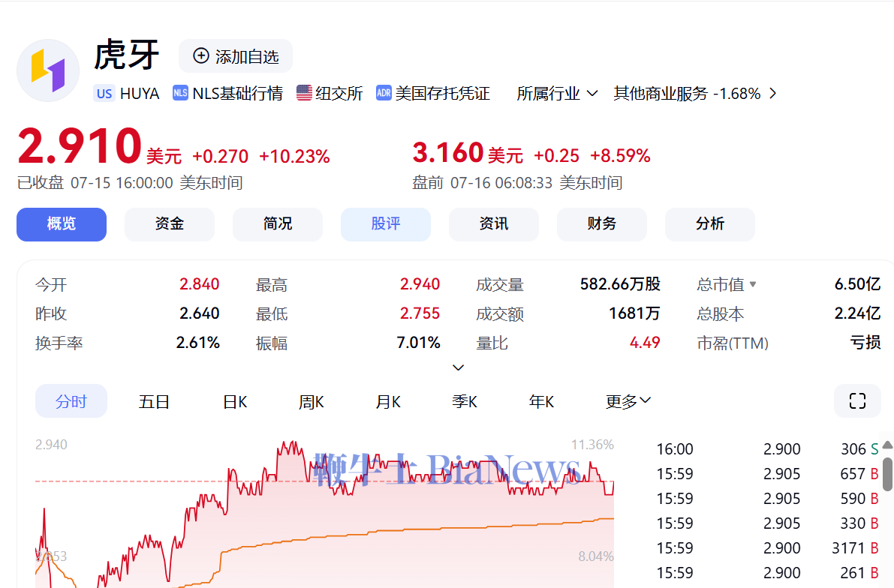Click +8.59% pre-market change
Screen dimensions: 894x588
(620, 155)
